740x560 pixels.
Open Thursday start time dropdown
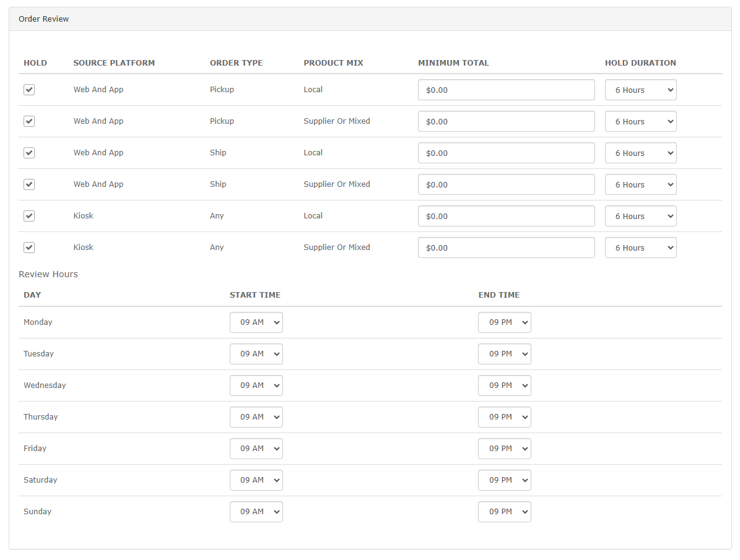[x=256, y=417]
